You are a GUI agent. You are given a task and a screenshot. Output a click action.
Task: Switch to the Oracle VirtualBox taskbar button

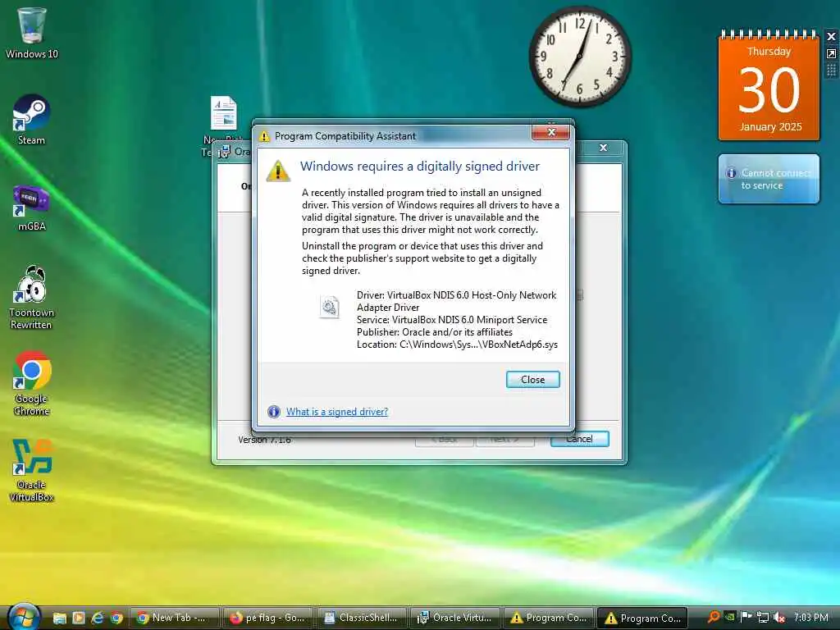(x=454, y=618)
